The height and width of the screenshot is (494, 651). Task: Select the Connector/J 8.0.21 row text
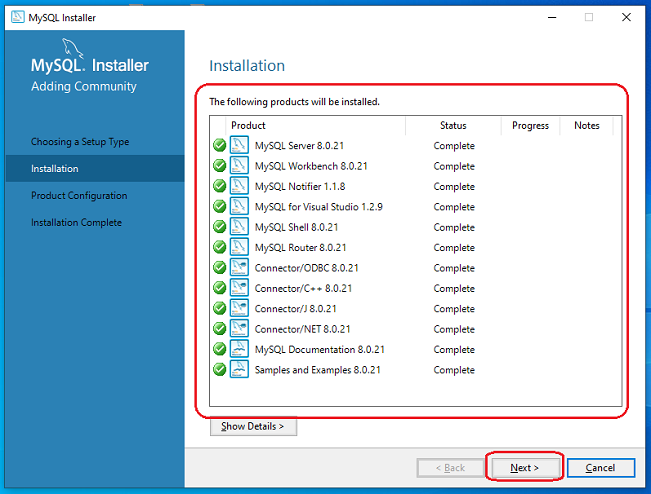click(296, 309)
